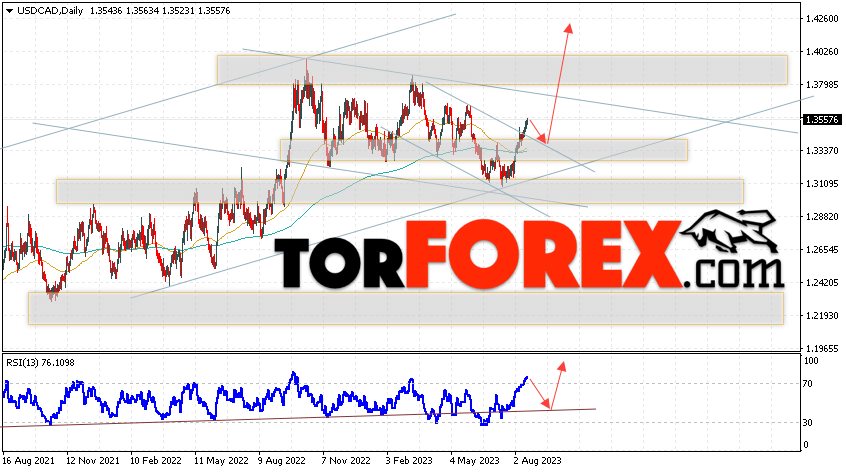Select the current price label 1.35576
This screenshot has height=472, width=846.
(x=822, y=120)
